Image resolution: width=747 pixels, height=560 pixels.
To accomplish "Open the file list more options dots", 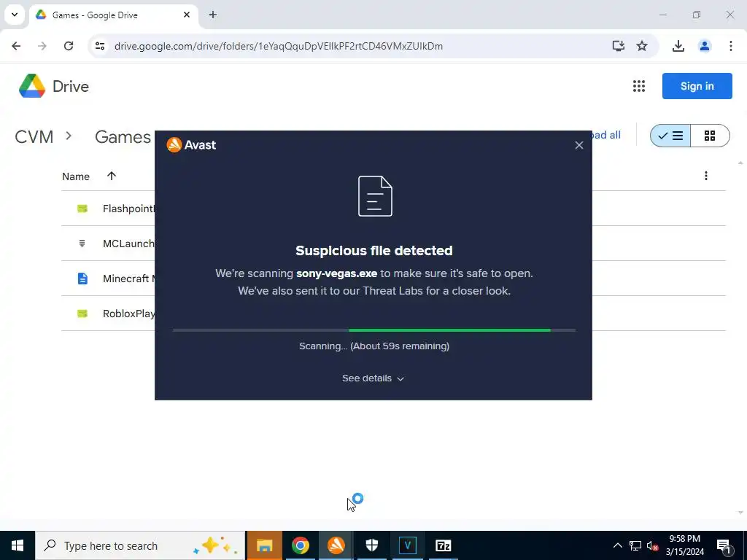I will coord(706,176).
